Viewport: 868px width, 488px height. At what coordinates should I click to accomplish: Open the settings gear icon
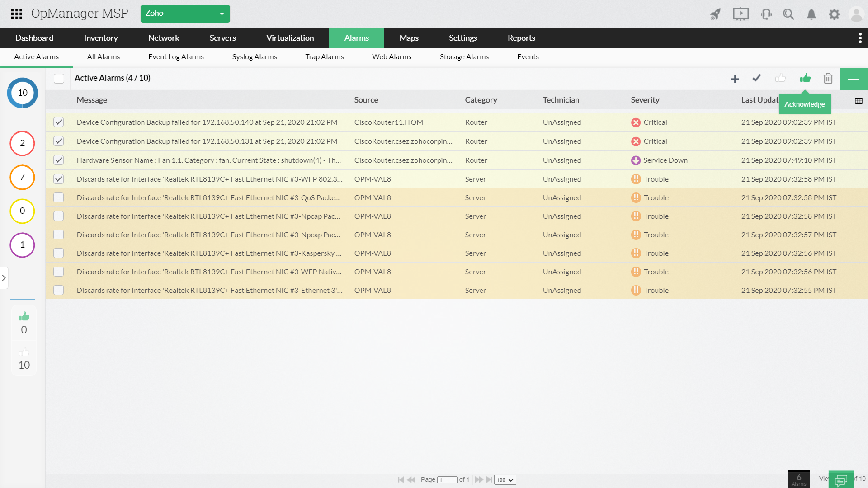[835, 14]
